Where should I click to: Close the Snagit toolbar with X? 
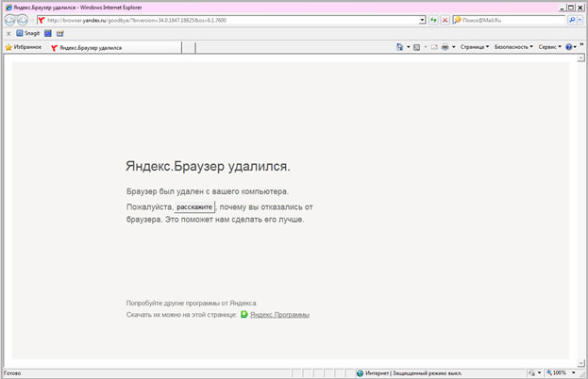pyautogui.click(x=8, y=33)
